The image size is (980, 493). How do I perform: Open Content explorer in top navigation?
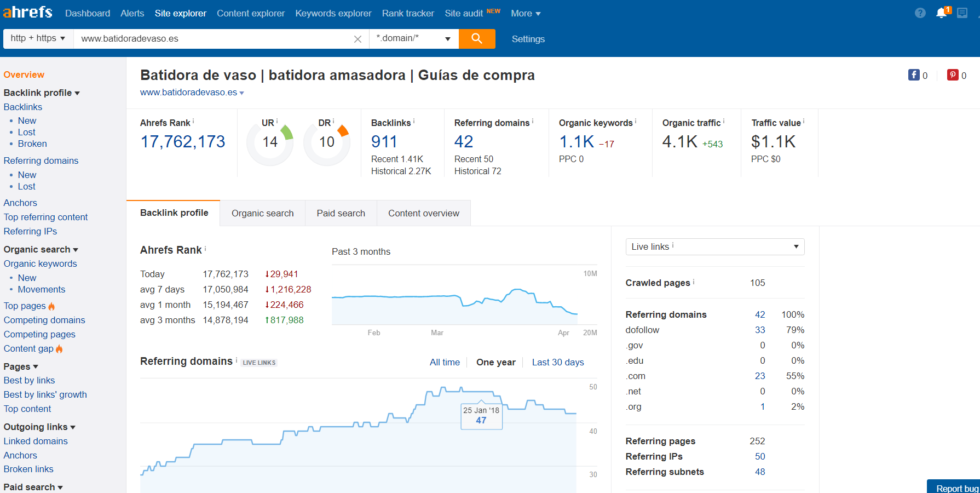pyautogui.click(x=251, y=13)
